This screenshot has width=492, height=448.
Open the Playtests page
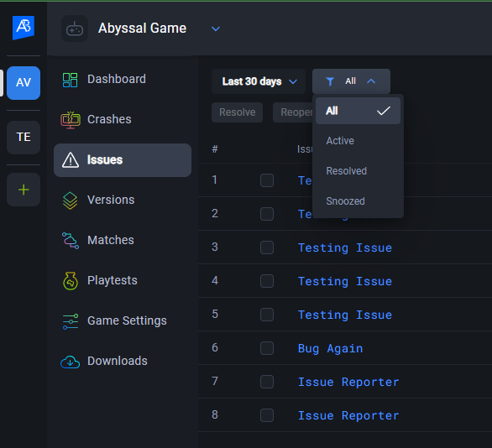pos(123,281)
